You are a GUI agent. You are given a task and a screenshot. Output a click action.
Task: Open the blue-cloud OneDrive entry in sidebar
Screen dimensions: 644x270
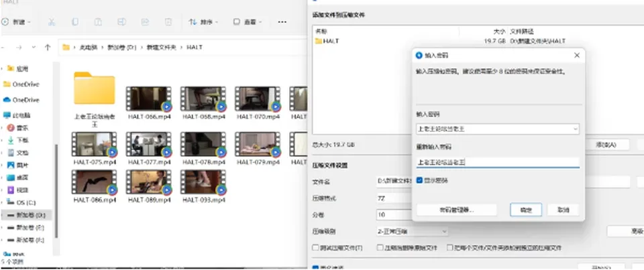click(21, 100)
